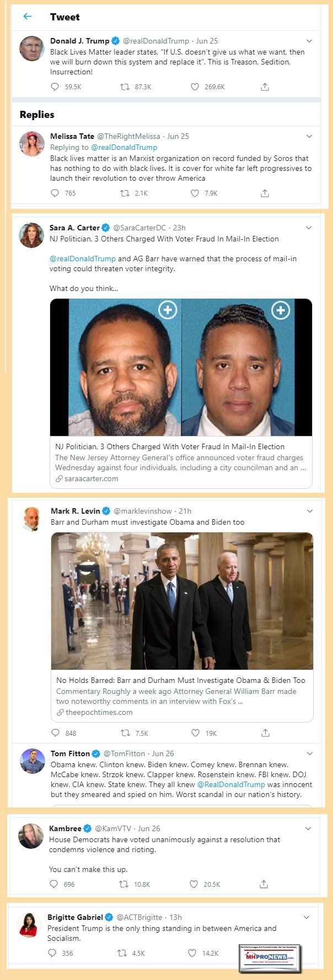Open Mark R. Levin's profile avatar
The width and height of the screenshot is (333, 980).
pyautogui.click(x=32, y=518)
